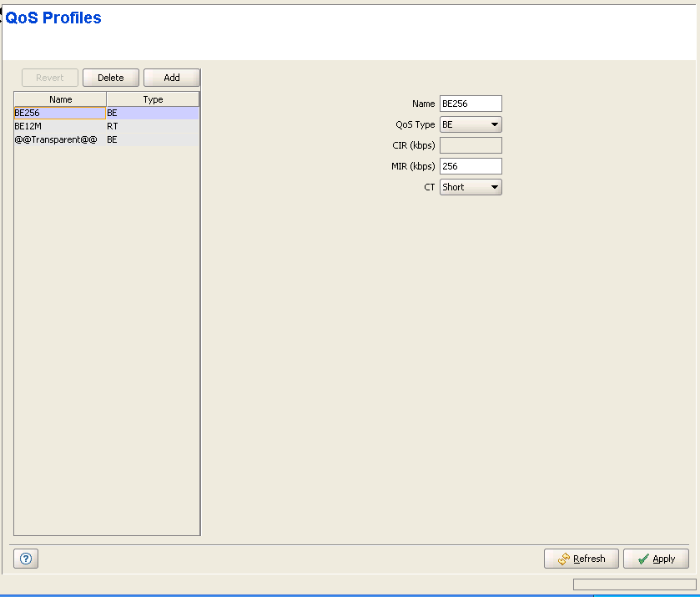Select the BE12M profile in the list
700x597 pixels.
coord(59,126)
